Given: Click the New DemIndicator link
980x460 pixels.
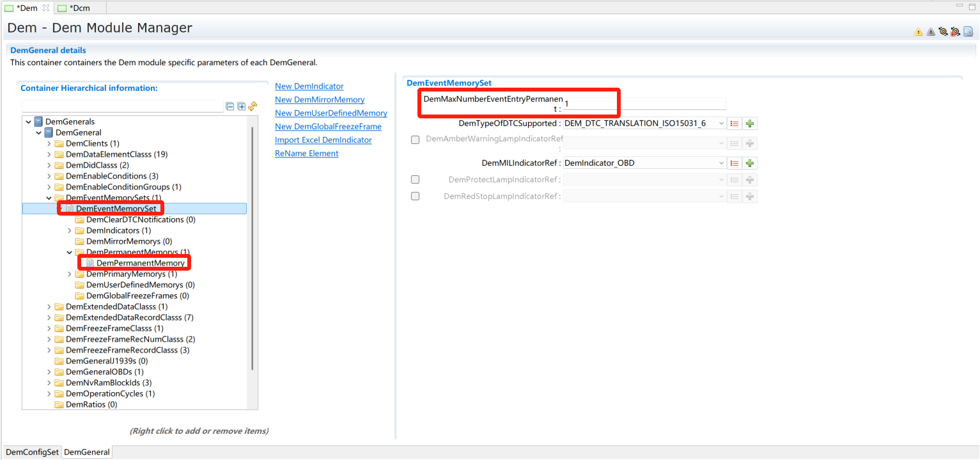Looking at the screenshot, I should click(x=309, y=86).
